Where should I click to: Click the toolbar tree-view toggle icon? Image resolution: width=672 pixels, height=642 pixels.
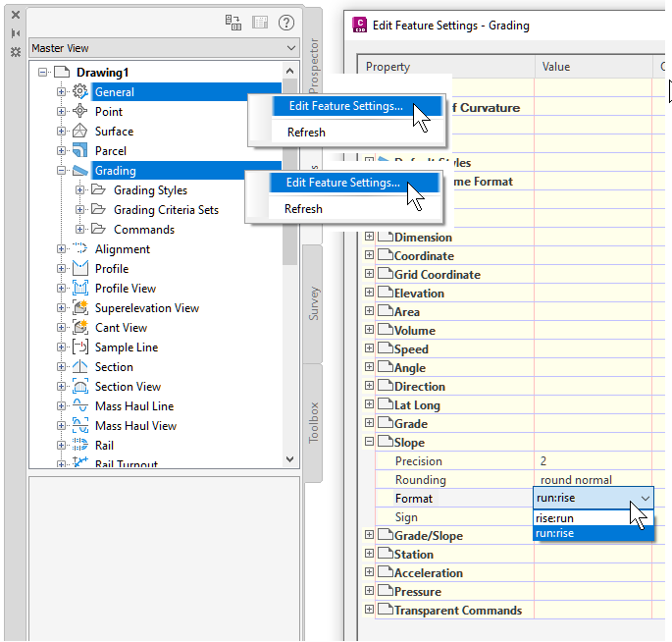click(x=233, y=23)
